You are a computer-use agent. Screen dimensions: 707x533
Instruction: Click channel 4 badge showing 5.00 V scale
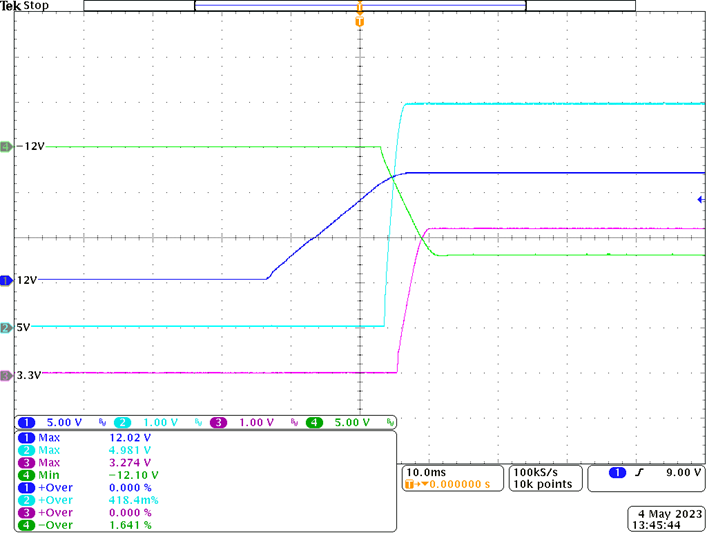pyautogui.click(x=343, y=423)
